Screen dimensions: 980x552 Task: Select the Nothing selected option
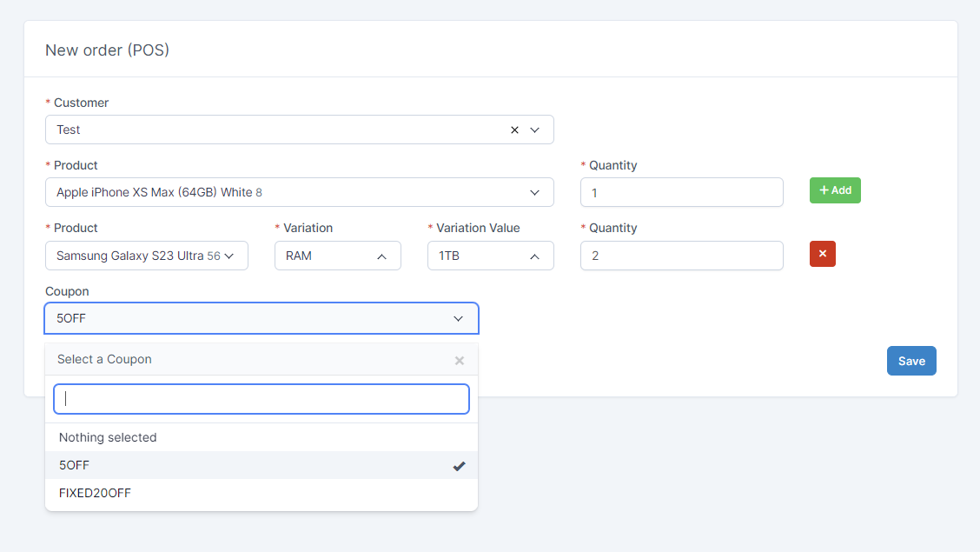(x=108, y=437)
